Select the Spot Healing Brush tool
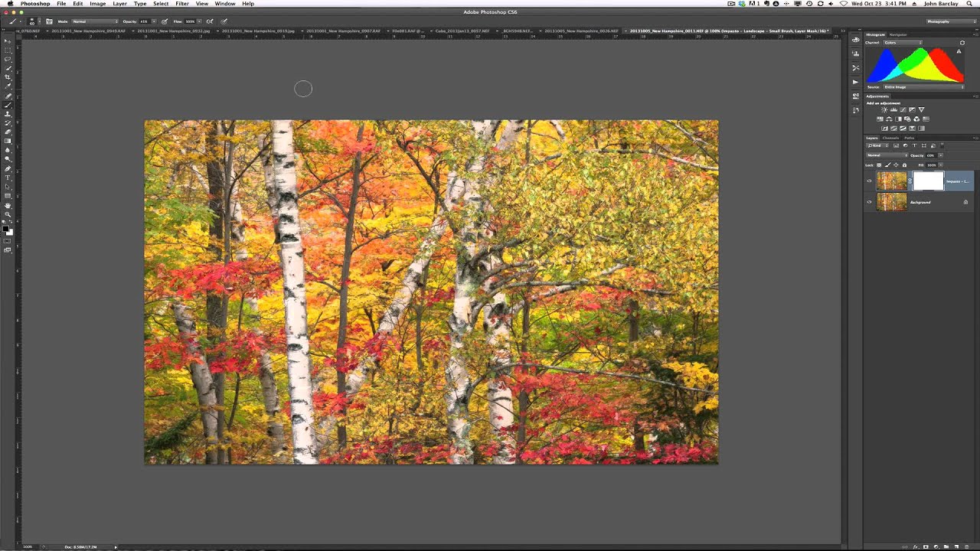Viewport: 980px width, 551px height. pos(7,96)
